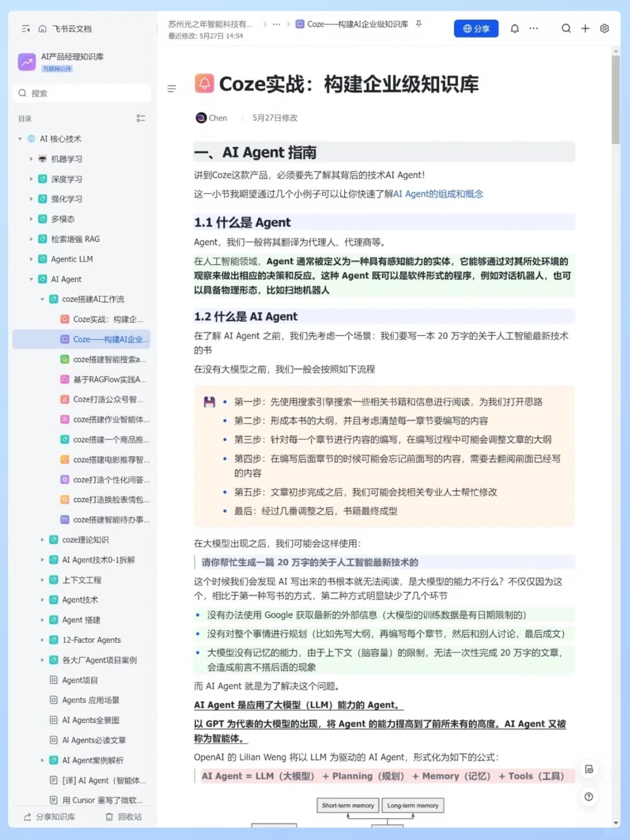Expand the 深度学习 tree node
630x840 pixels.
tap(31, 179)
